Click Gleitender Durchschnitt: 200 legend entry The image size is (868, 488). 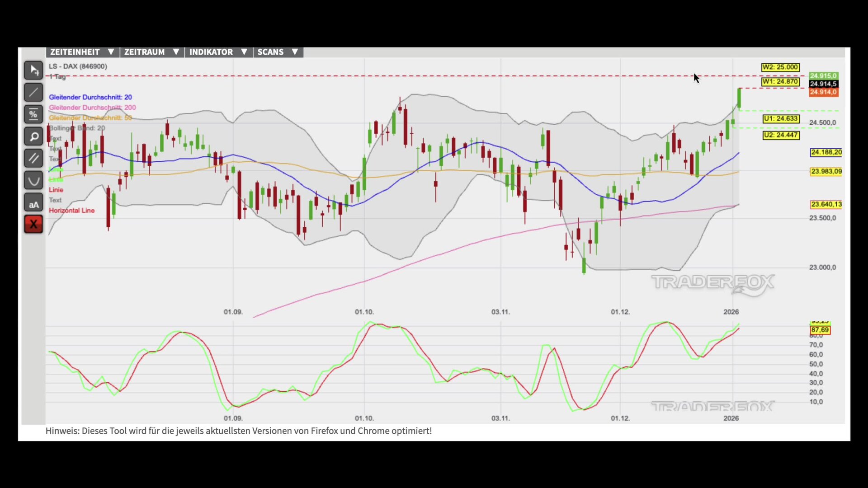tap(92, 108)
